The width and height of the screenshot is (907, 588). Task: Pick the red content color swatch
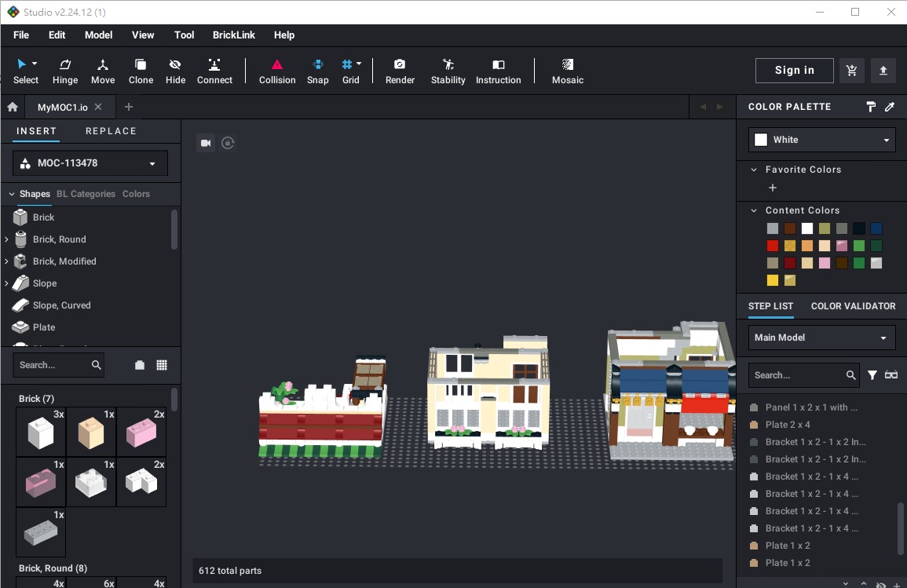click(x=772, y=246)
